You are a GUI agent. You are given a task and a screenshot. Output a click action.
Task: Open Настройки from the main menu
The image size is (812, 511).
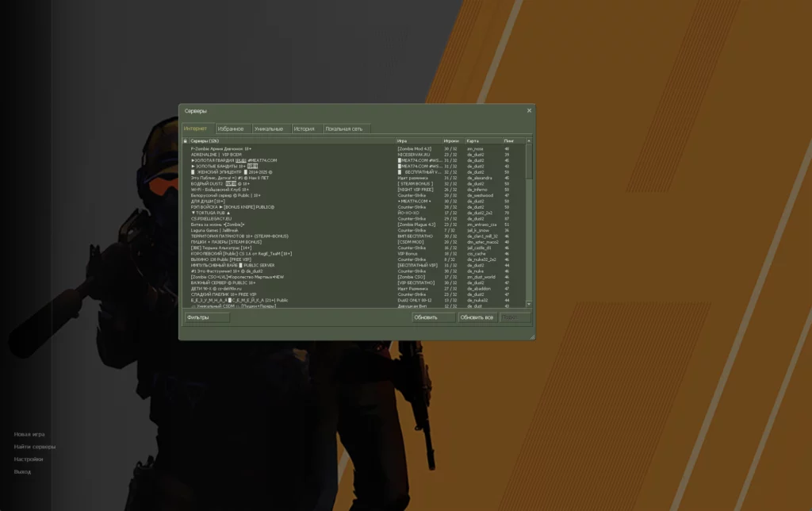point(29,459)
